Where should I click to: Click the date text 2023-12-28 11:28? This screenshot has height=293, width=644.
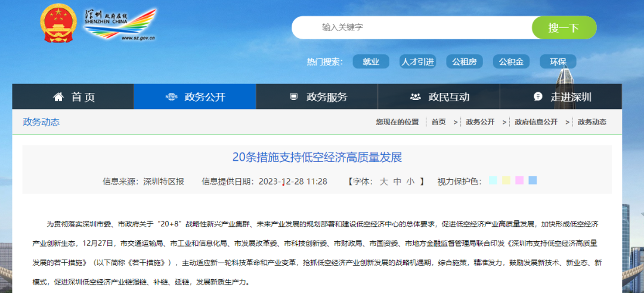pyautogui.click(x=293, y=182)
